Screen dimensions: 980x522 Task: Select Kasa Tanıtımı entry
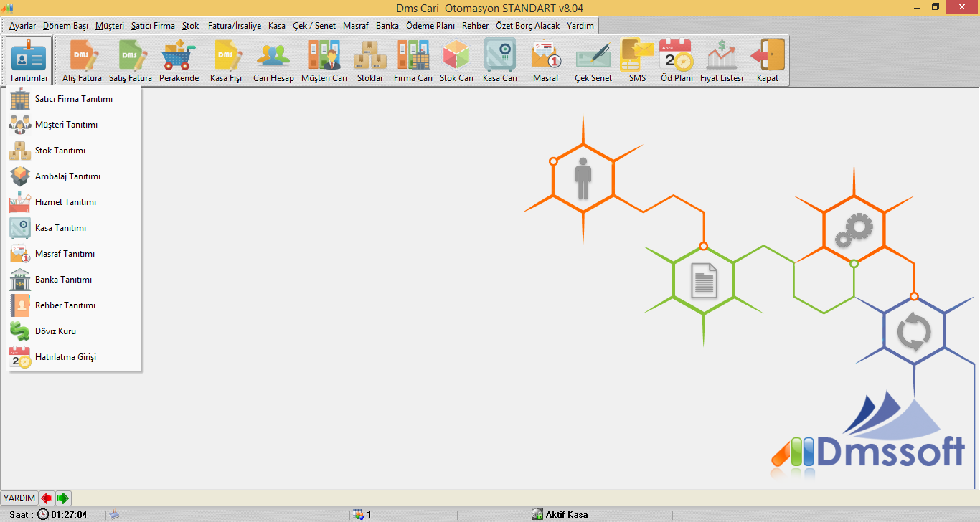(x=74, y=228)
